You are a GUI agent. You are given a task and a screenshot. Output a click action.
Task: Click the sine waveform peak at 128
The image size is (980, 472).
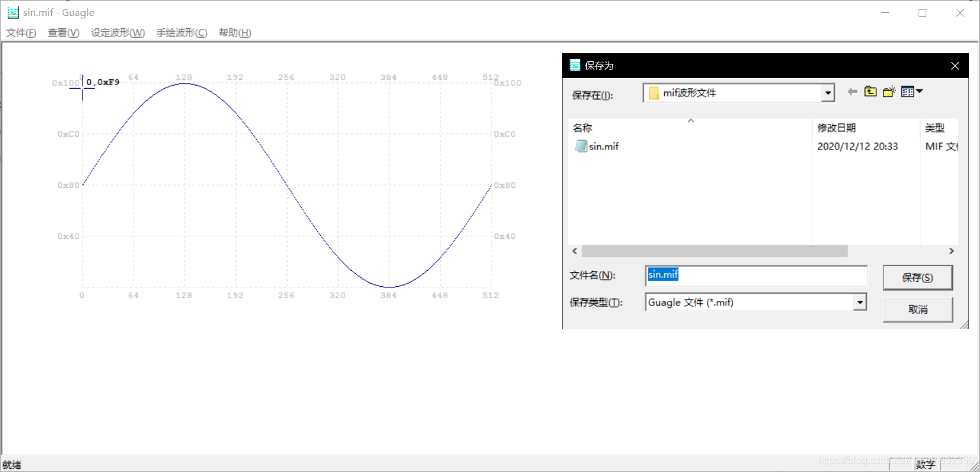[184, 83]
